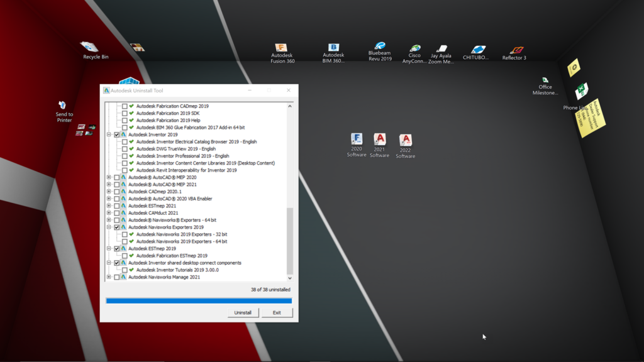Collapse the Autodesk Navisworks Exporters 2019 tree
Viewport: 644px width, 362px height.
click(x=109, y=226)
